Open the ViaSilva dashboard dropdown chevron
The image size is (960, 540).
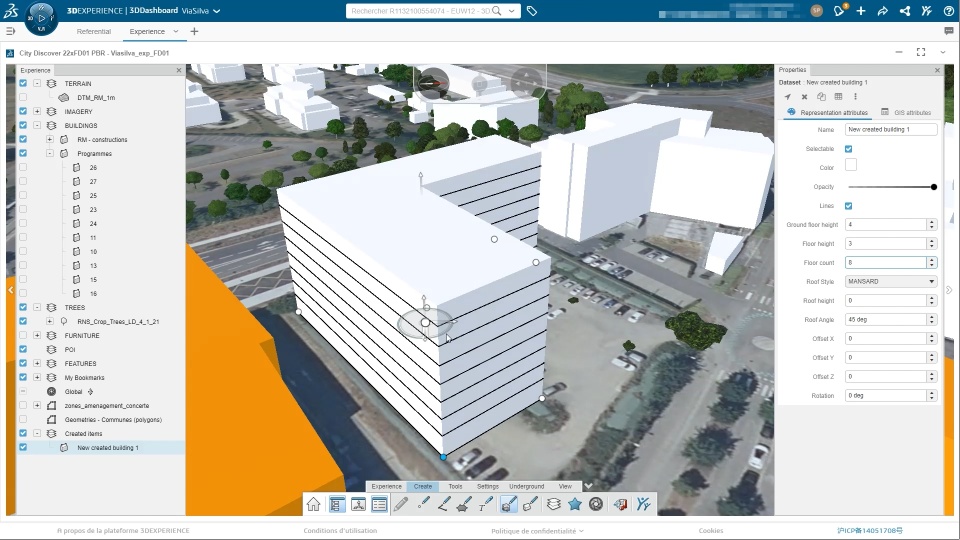[x=217, y=11]
